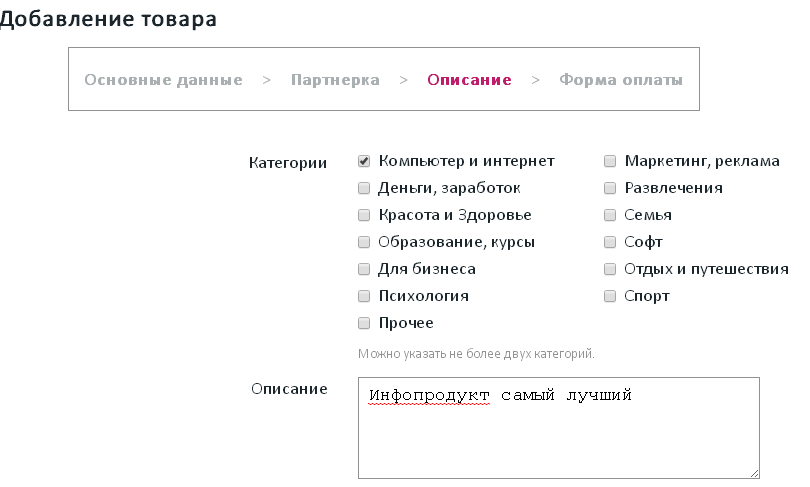
Task: Check the Маркетинг, реклама checkbox
Action: [610, 161]
